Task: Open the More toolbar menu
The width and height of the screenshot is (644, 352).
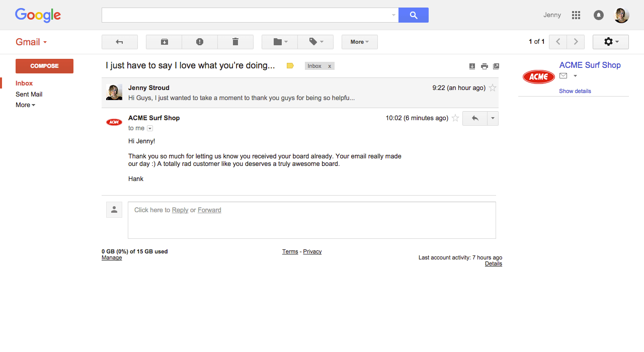Action: click(x=360, y=42)
